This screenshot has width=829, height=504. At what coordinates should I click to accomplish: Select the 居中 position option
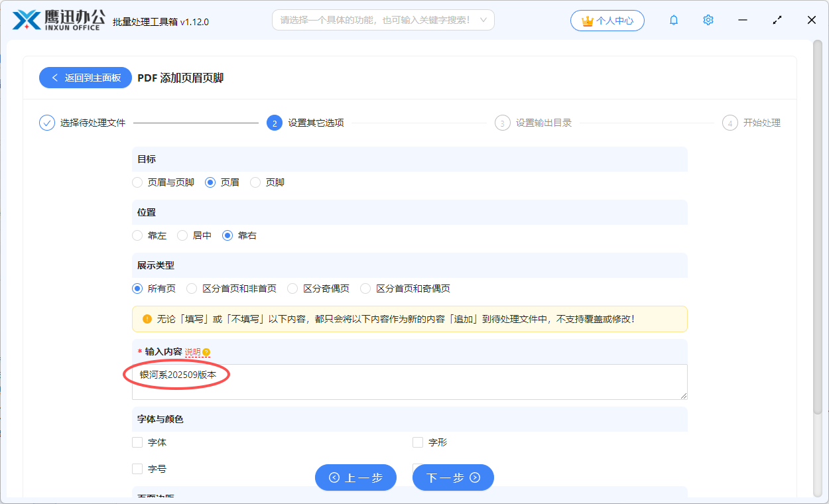pyautogui.click(x=182, y=235)
